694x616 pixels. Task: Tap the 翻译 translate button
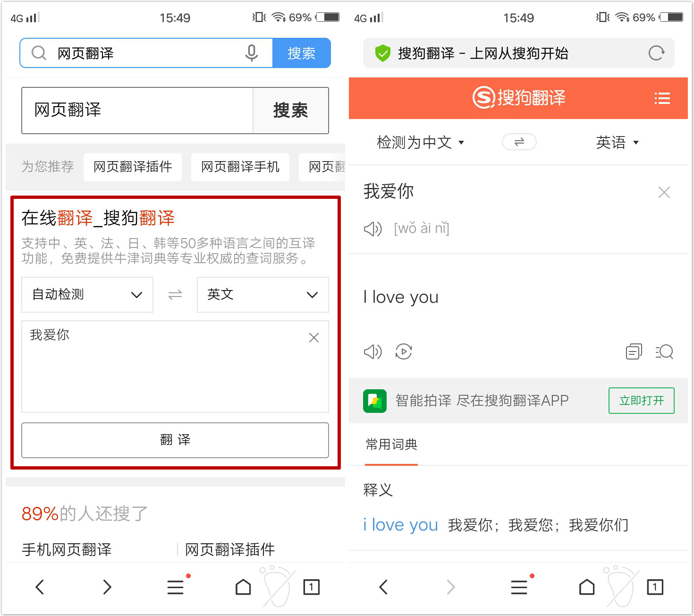pos(175,440)
